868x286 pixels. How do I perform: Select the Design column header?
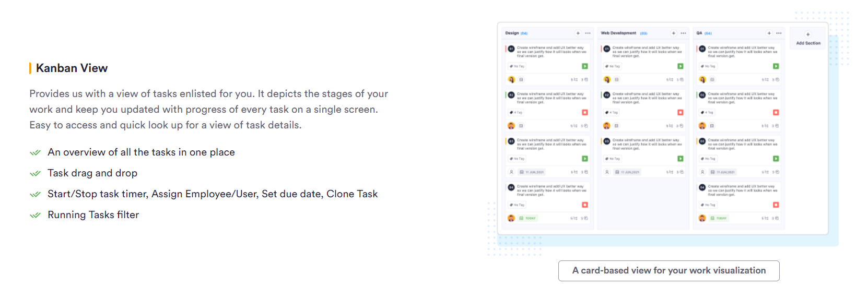point(516,33)
